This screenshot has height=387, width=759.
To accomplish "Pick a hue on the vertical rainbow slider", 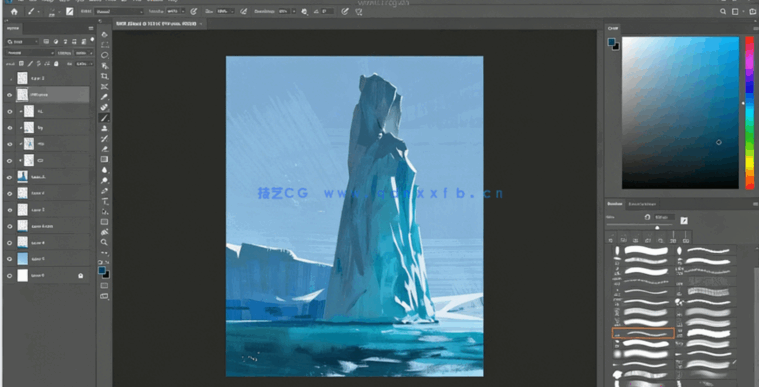I will click(x=749, y=112).
